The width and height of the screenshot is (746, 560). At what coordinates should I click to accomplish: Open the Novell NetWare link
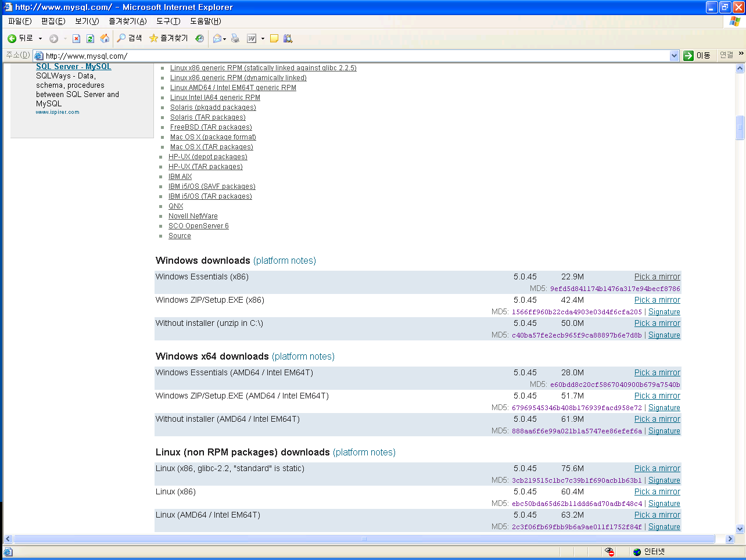[x=193, y=216]
